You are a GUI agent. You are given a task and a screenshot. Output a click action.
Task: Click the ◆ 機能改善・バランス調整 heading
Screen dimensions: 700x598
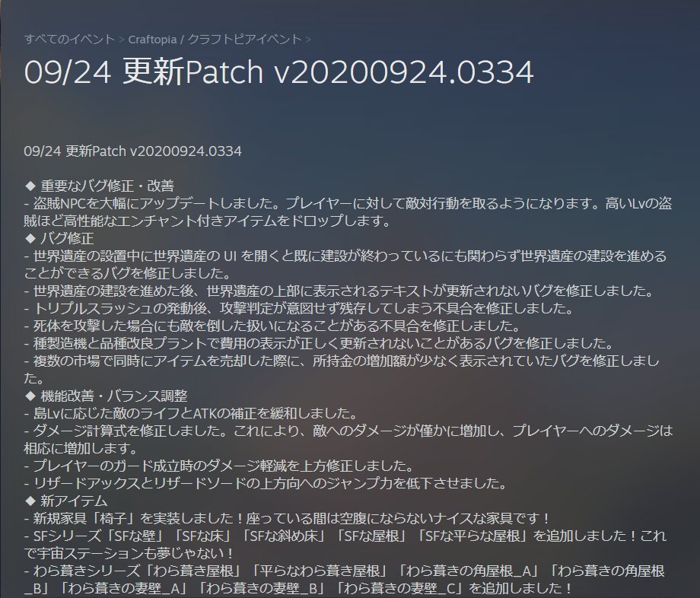tap(106, 396)
